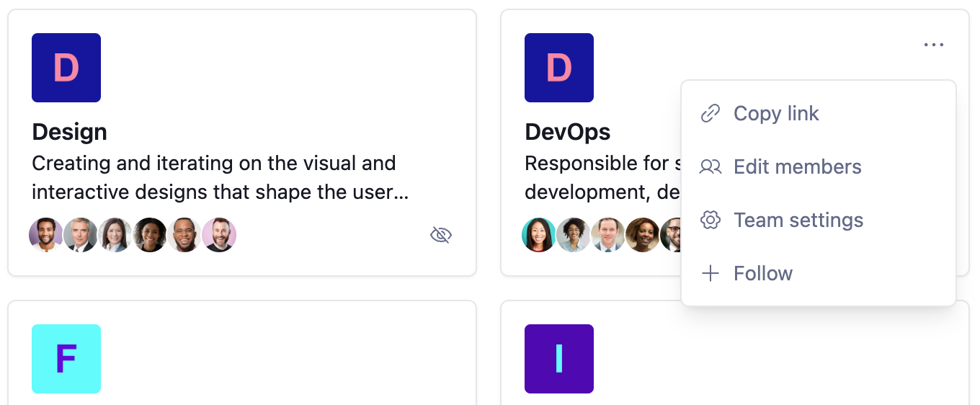The height and width of the screenshot is (405, 980).
Task: Click the Design card description text
Action: tap(220, 177)
